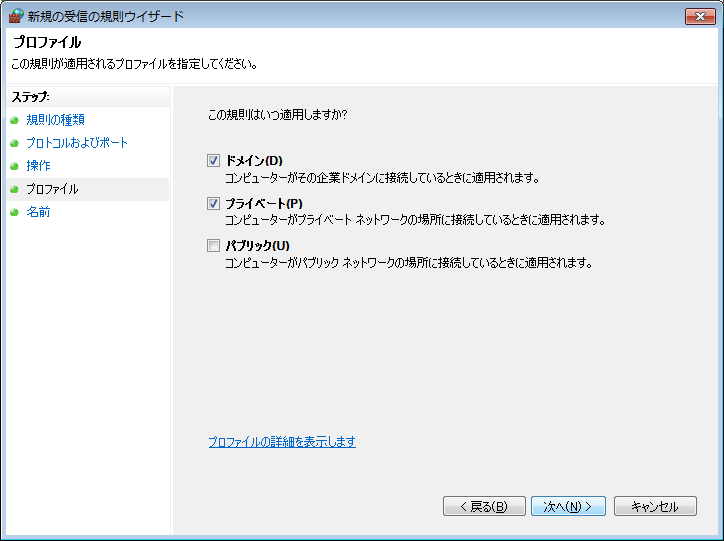Cancel the wizard with キャンセル button
This screenshot has height=541, width=724.
tap(655, 506)
